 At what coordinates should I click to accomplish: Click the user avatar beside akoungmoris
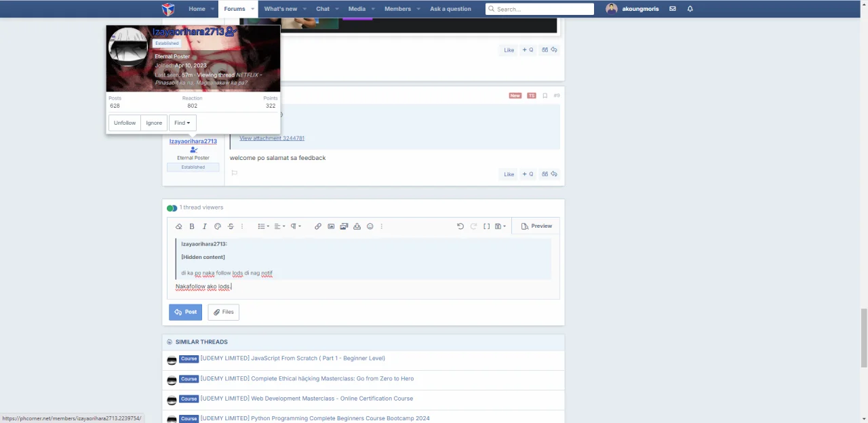pyautogui.click(x=612, y=9)
